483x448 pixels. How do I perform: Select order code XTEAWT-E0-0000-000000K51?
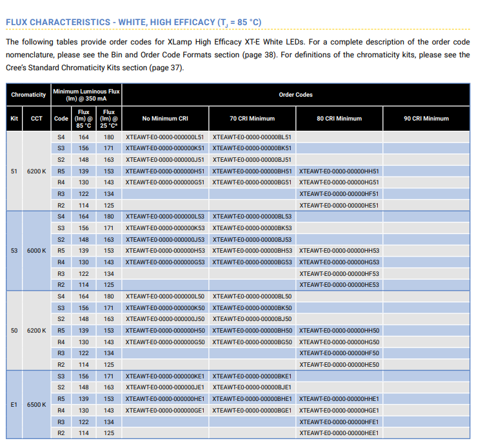pyautogui.click(x=165, y=148)
